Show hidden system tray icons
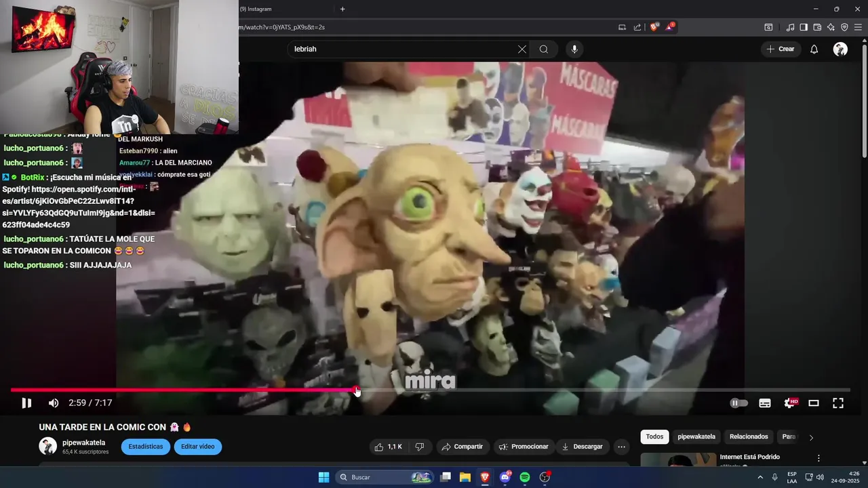This screenshot has width=868, height=488. (x=759, y=477)
